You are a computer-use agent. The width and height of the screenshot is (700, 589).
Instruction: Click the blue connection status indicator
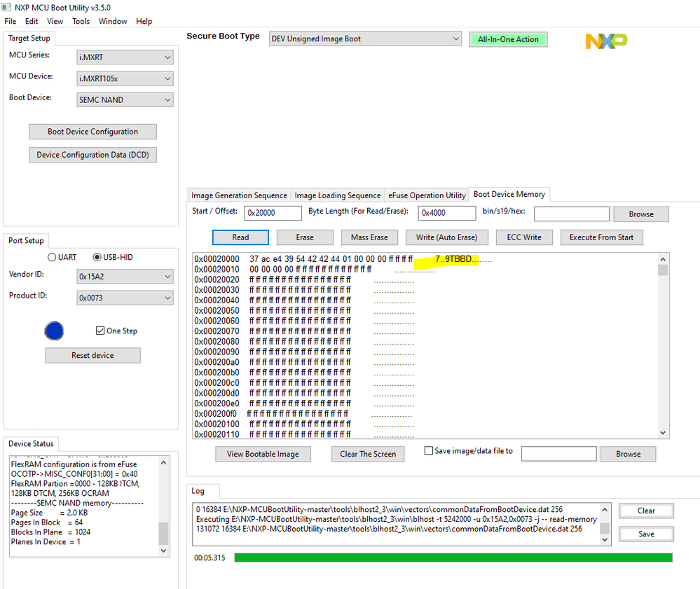[x=54, y=331]
